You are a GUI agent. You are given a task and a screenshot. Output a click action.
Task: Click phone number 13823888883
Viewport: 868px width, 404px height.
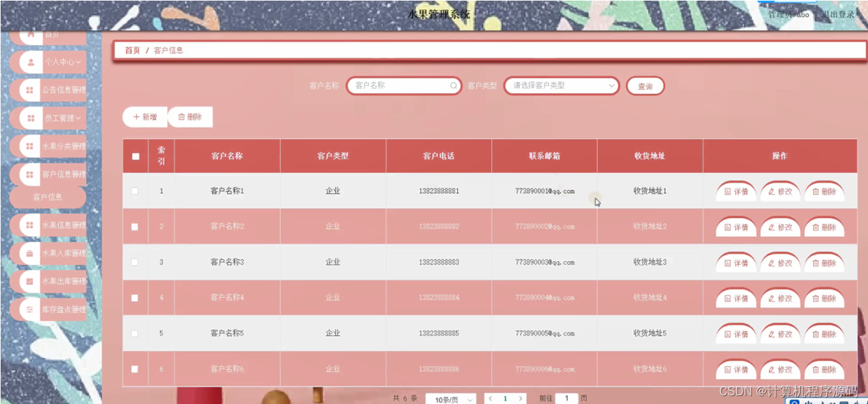(x=439, y=262)
